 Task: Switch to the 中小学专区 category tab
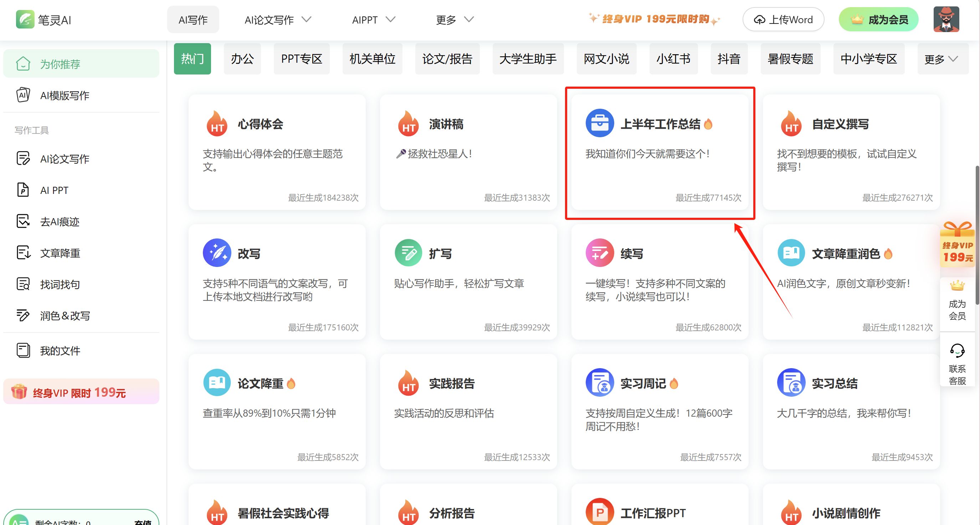[869, 59]
